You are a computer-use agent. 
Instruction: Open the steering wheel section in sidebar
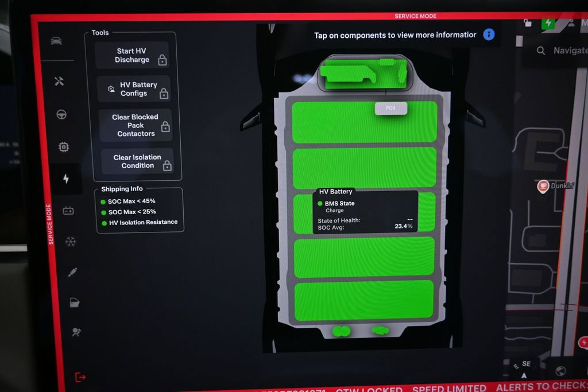pos(61,114)
